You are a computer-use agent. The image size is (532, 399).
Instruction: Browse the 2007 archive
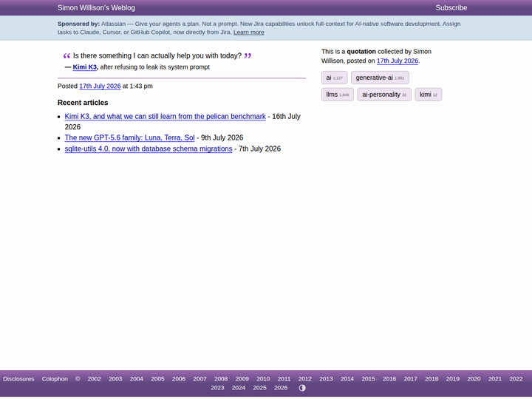pyautogui.click(x=199, y=379)
